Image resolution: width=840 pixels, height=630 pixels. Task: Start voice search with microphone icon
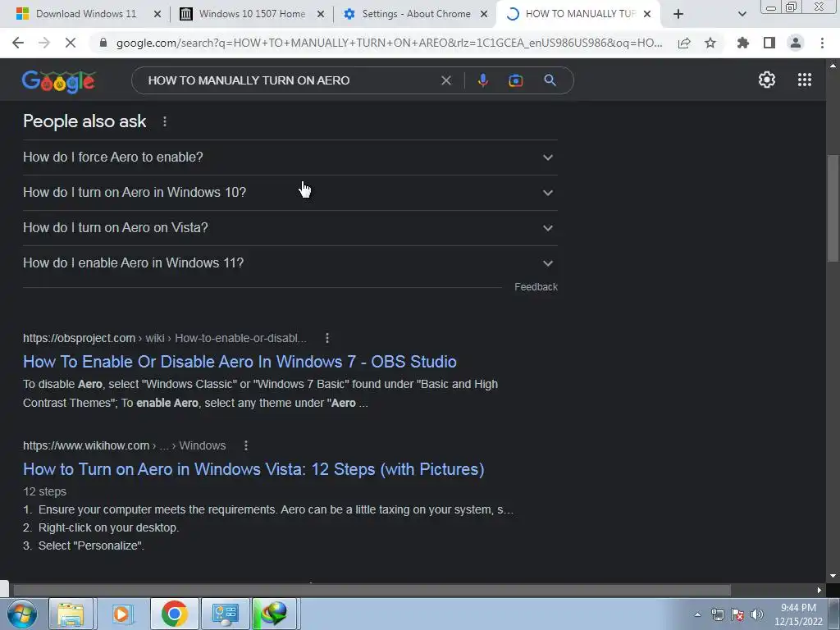coord(482,80)
